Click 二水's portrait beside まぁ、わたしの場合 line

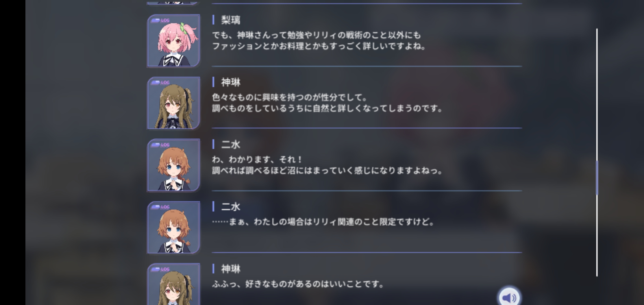[173, 227]
